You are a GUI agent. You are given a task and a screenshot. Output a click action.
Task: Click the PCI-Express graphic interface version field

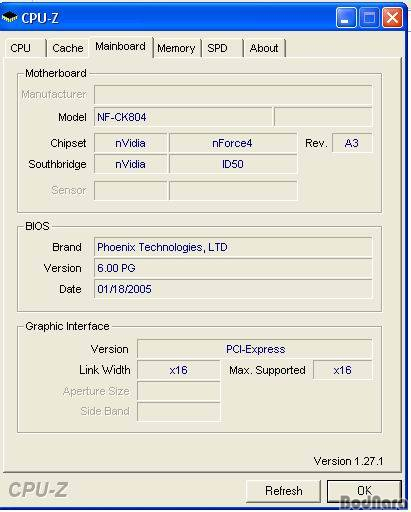point(255,349)
